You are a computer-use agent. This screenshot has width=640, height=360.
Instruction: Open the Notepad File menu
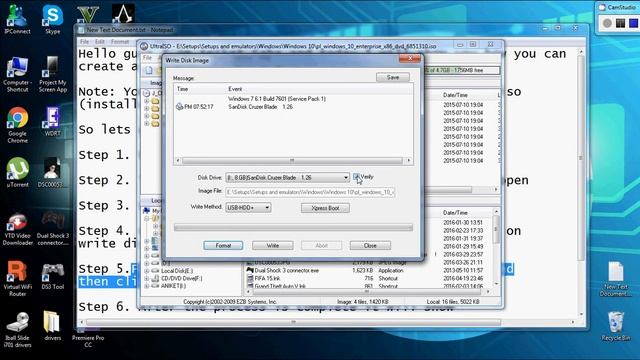pos(84,42)
